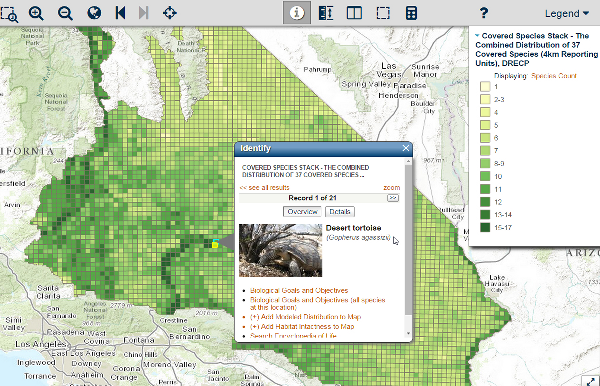This screenshot has height=386, width=600.
Task: Advance to next record arrow button
Action: [x=393, y=198]
